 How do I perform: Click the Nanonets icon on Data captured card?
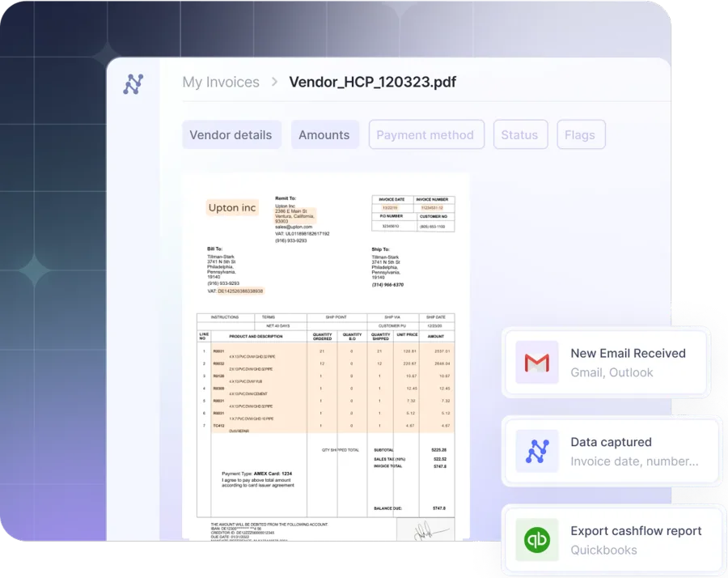(537, 451)
